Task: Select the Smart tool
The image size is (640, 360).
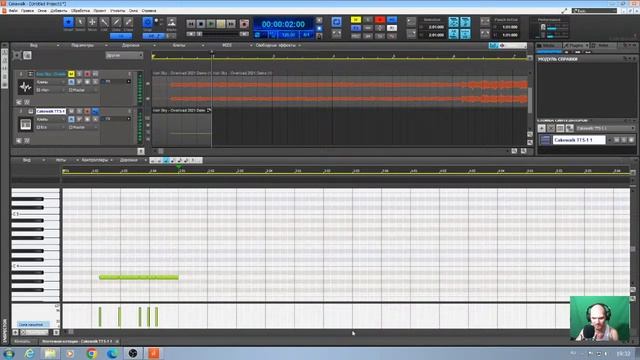Action: [x=69, y=22]
